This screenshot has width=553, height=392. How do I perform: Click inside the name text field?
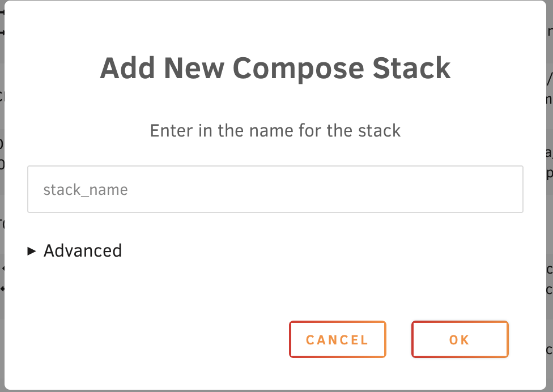tap(275, 189)
